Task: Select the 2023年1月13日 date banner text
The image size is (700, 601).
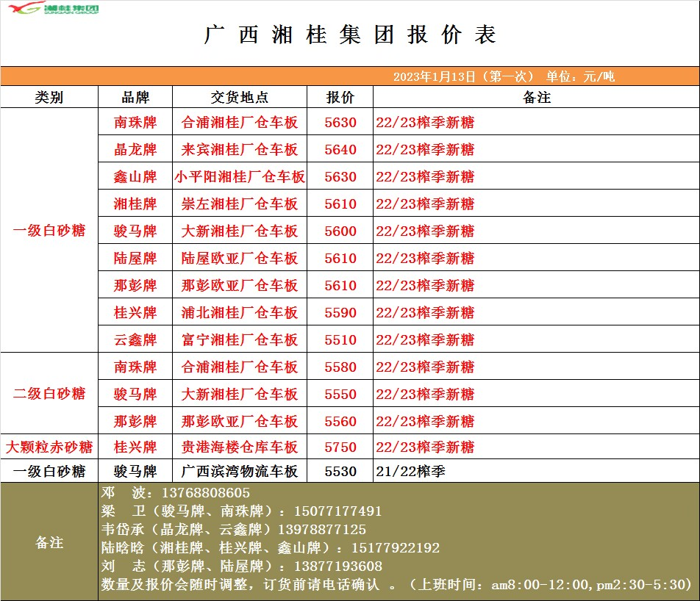Action: coord(503,76)
